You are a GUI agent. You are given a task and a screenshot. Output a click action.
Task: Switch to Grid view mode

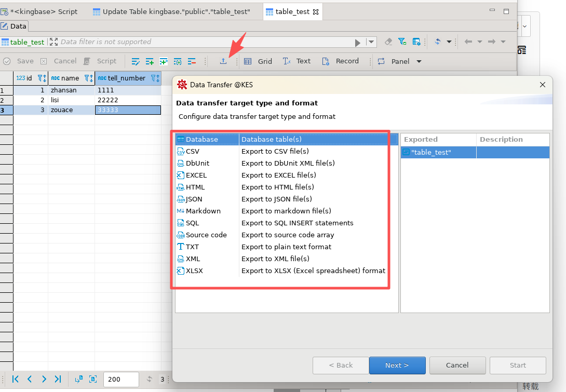click(x=258, y=61)
